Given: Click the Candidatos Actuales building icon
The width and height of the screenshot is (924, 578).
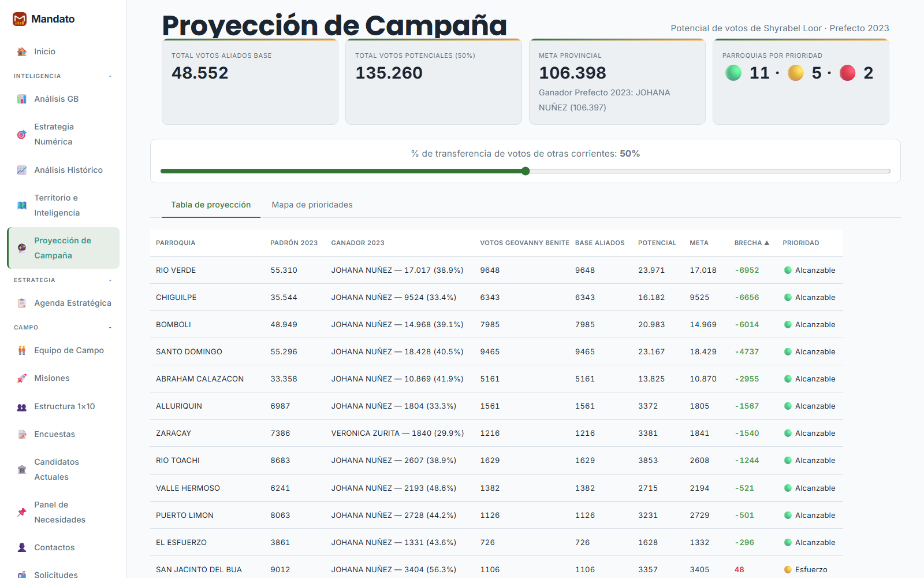Looking at the screenshot, I should pos(22,469).
